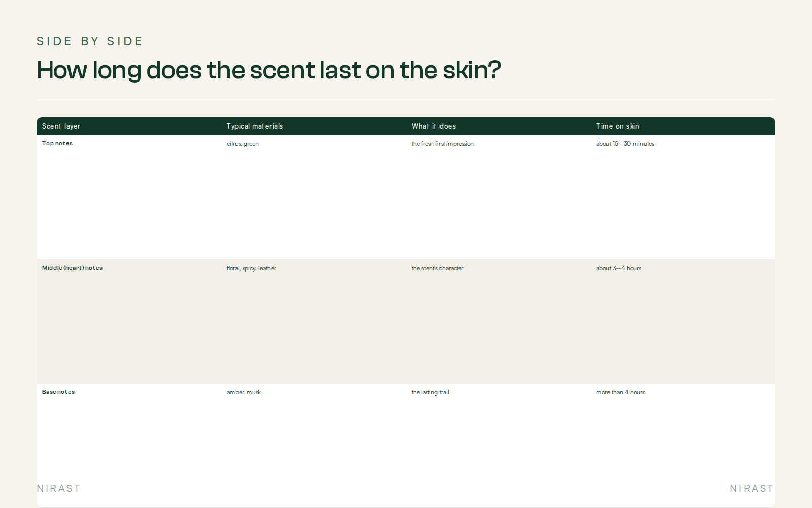The height and width of the screenshot is (508, 812).
Task: Click the 'amber, musk' cell
Action: (244, 392)
